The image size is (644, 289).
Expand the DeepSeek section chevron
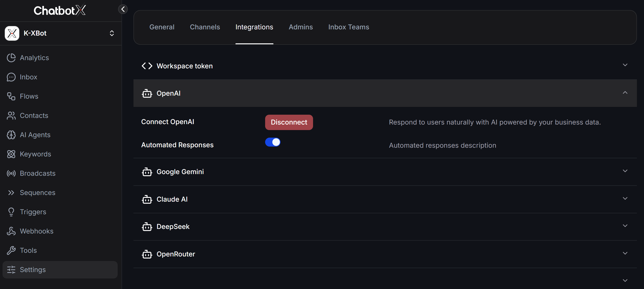[625, 226]
